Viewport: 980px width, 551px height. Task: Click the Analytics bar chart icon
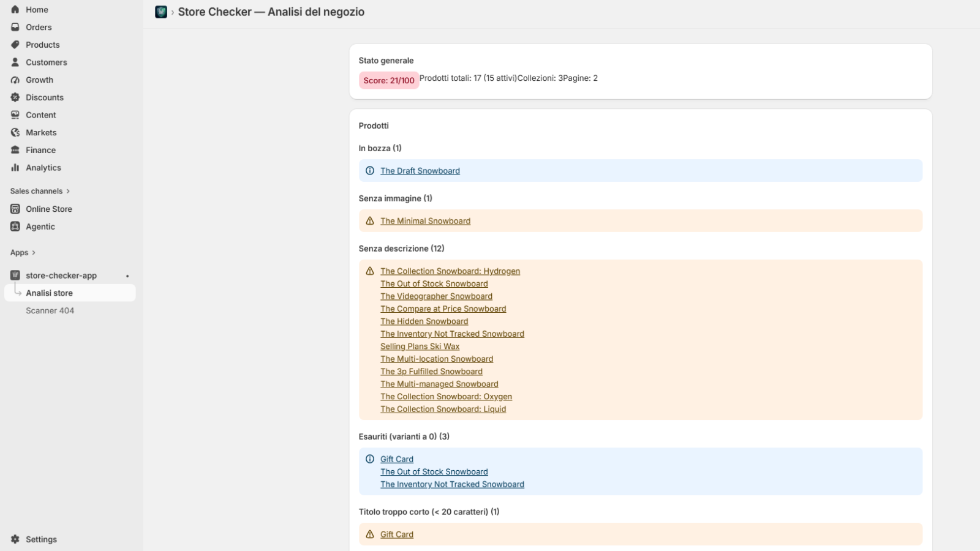click(15, 168)
